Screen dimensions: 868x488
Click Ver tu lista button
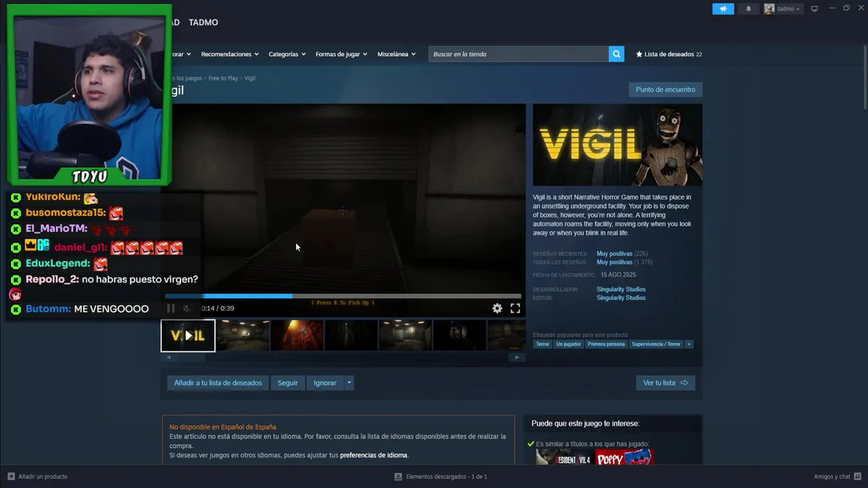click(665, 383)
